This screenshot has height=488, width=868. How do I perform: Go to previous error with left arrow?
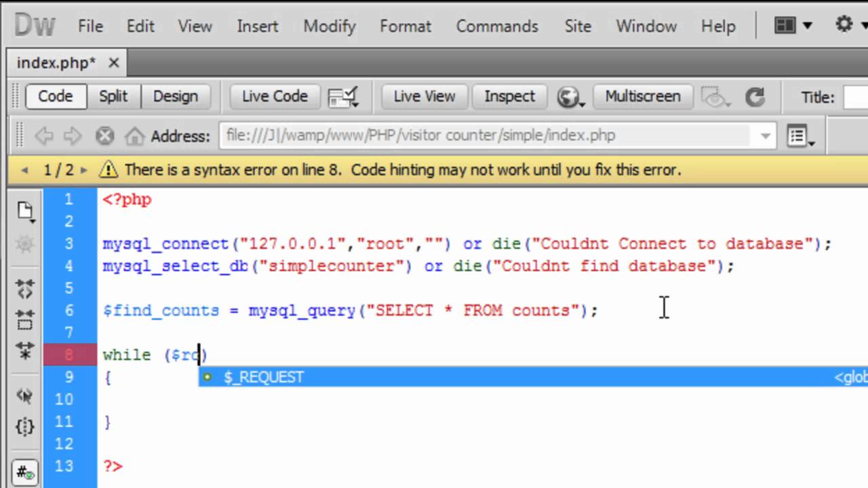click(24, 170)
